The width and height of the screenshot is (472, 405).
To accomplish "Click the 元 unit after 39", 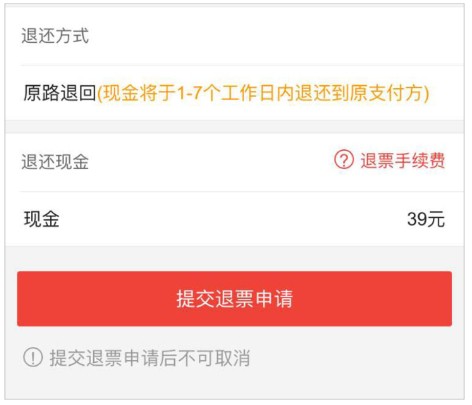I will pyautogui.click(x=436, y=219).
